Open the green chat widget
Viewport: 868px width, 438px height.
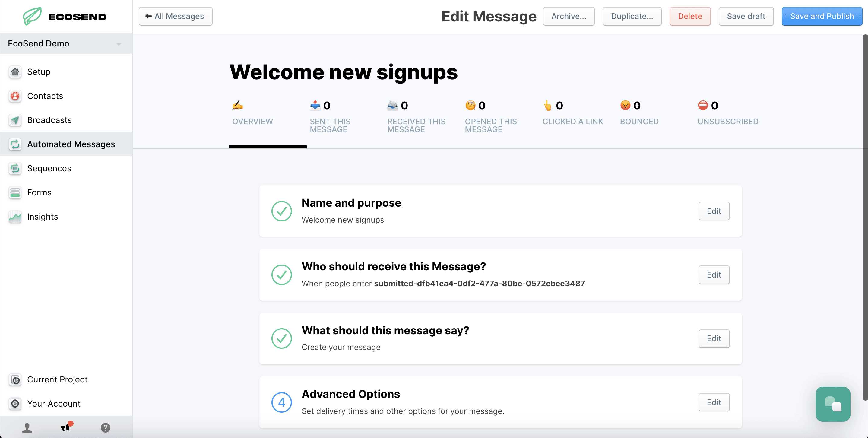tap(833, 404)
